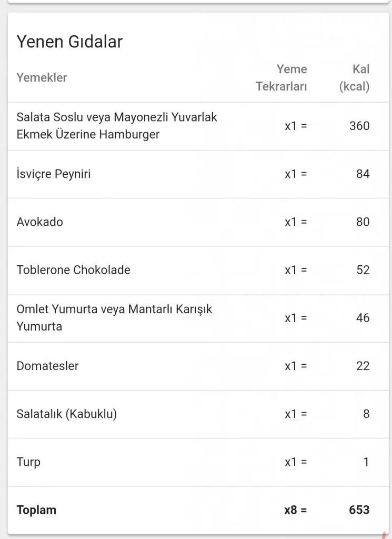Image resolution: width=392 pixels, height=539 pixels.
Task: Select the Yemekler column header
Action: (x=42, y=77)
